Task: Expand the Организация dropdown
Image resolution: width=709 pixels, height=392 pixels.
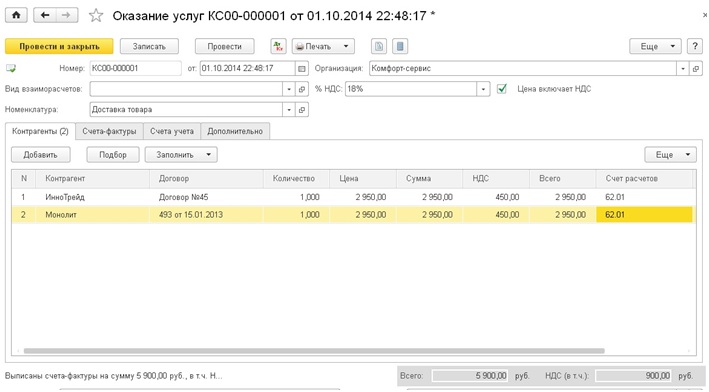Action: pyautogui.click(x=683, y=69)
